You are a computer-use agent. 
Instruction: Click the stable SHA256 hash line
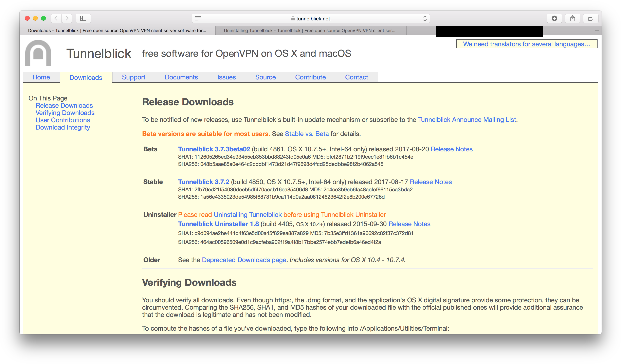pyautogui.click(x=281, y=197)
